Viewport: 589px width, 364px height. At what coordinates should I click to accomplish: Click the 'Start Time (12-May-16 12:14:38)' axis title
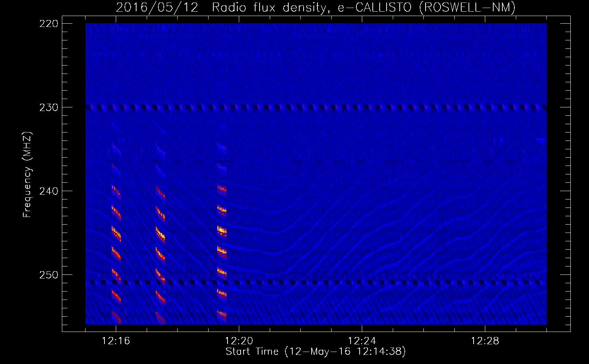coord(316,352)
